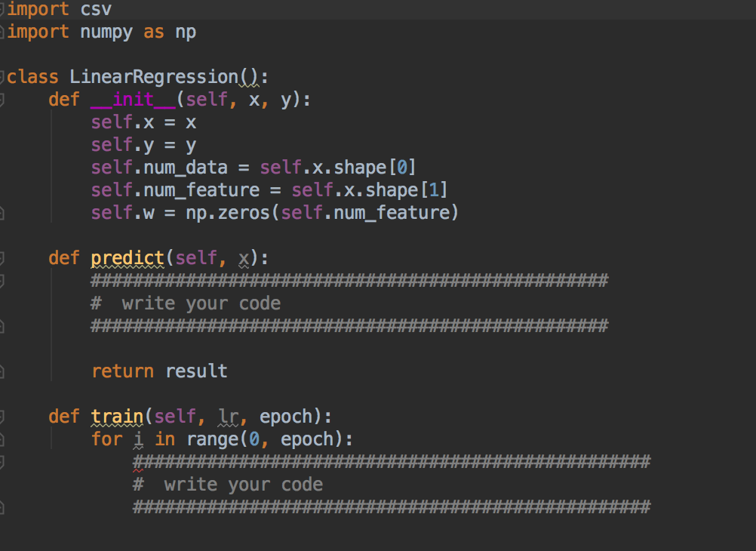Click the 'numpy' module name
Viewport: 756px width, 551px height.
(106, 32)
